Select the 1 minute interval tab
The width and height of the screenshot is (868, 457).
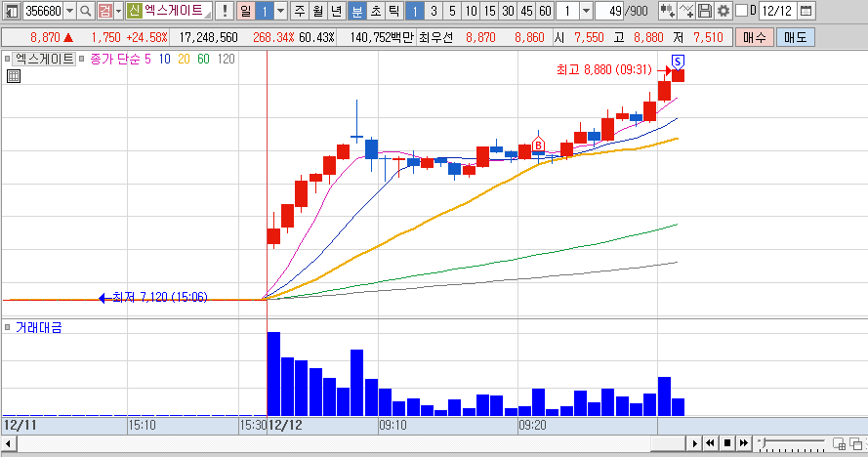[x=415, y=11]
